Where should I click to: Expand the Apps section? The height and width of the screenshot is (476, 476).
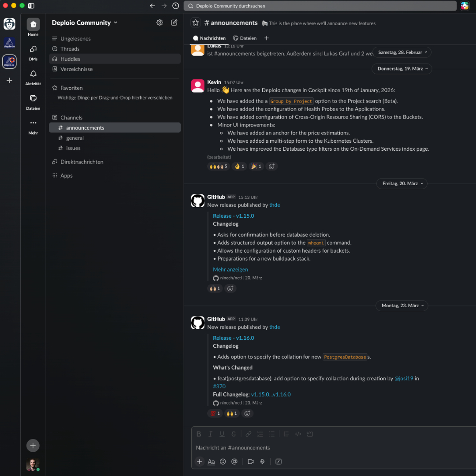click(x=66, y=175)
